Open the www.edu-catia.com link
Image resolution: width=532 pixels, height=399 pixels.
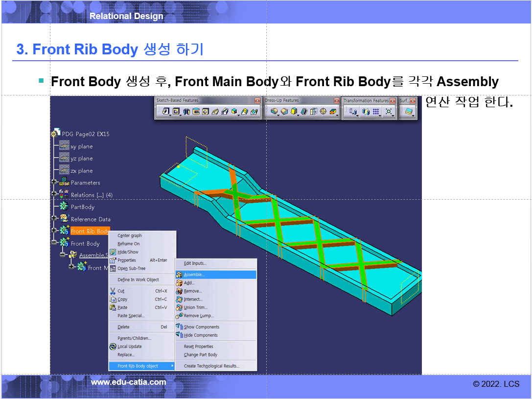tap(128, 382)
